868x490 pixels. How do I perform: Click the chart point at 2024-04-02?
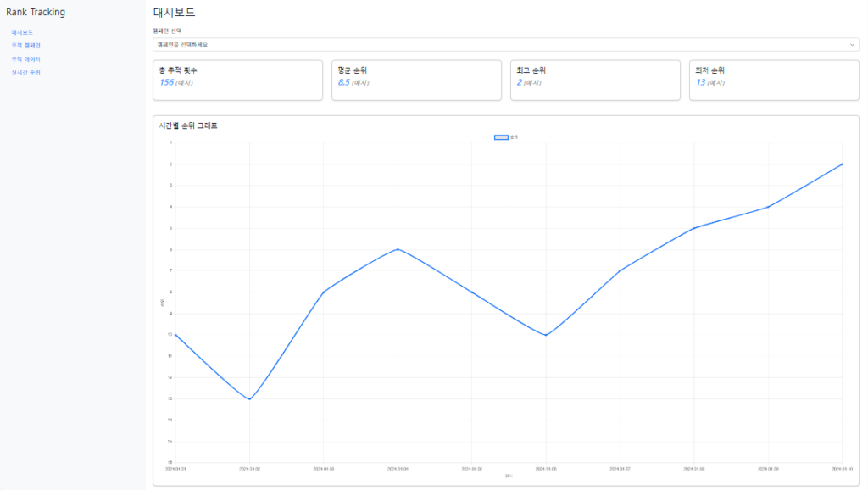(249, 399)
